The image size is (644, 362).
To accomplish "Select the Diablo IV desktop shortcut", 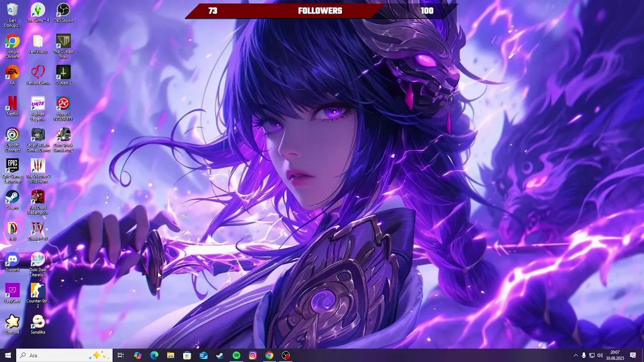I will click(38, 231).
